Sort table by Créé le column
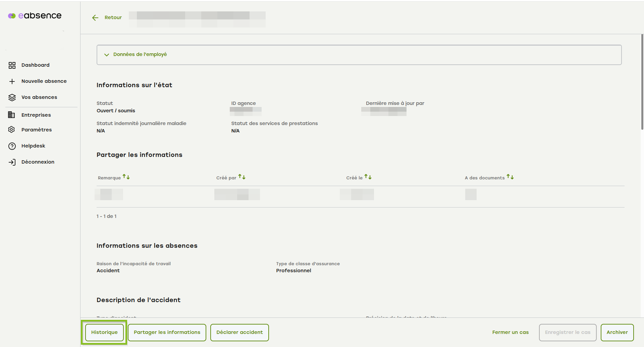The width and height of the screenshot is (644, 347). click(x=368, y=177)
